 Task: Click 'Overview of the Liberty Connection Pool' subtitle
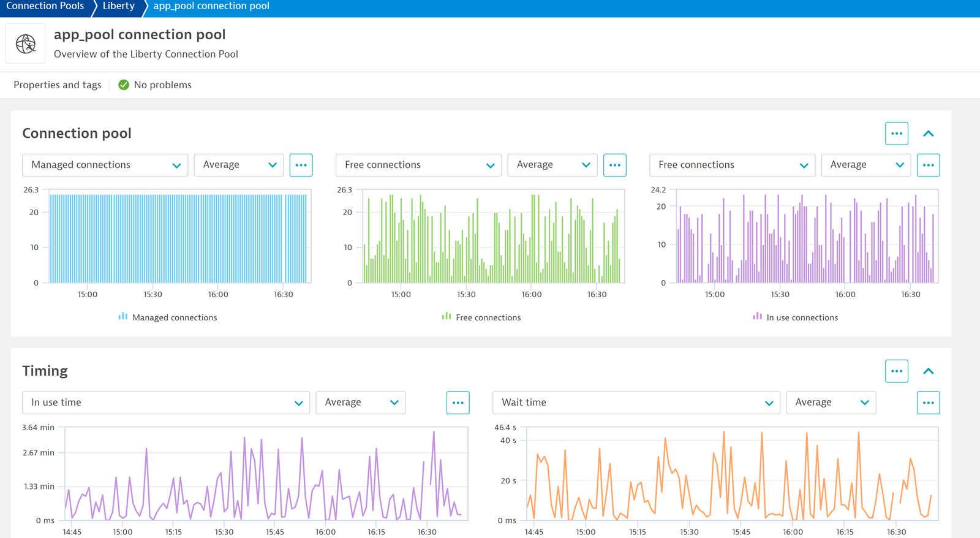click(146, 54)
